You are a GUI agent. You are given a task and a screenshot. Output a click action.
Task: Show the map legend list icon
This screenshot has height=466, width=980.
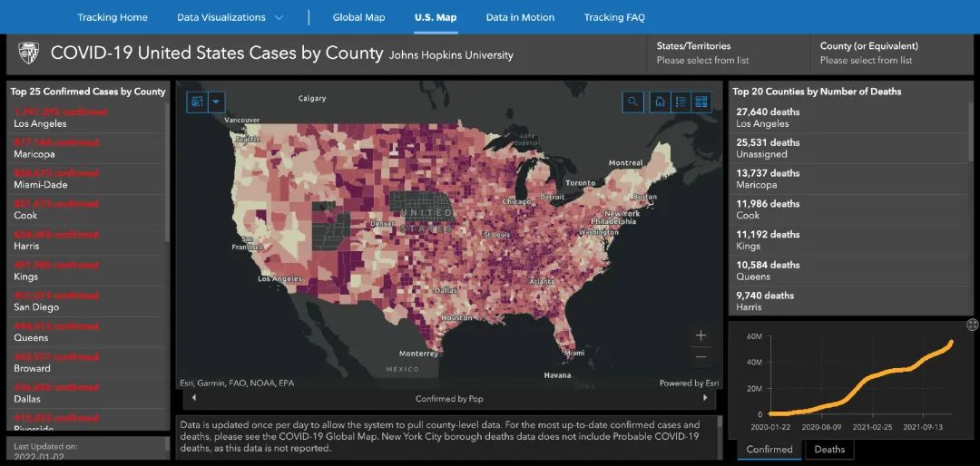coord(681,102)
